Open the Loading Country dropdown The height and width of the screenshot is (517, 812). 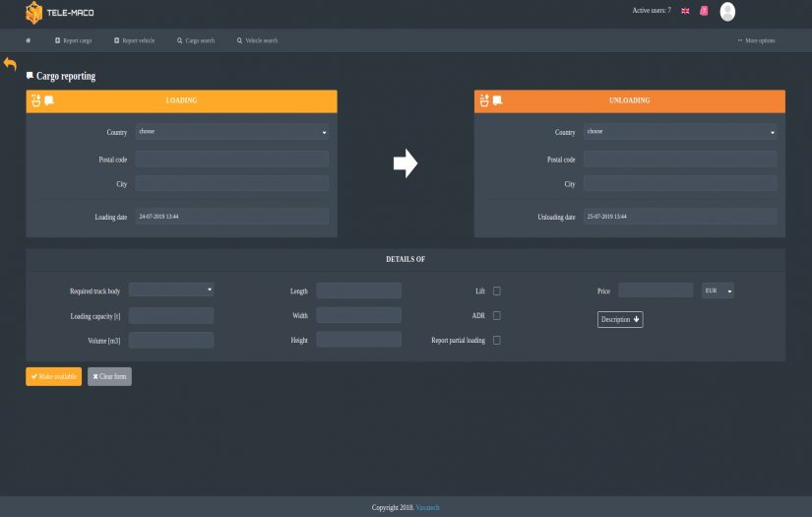tap(232, 132)
